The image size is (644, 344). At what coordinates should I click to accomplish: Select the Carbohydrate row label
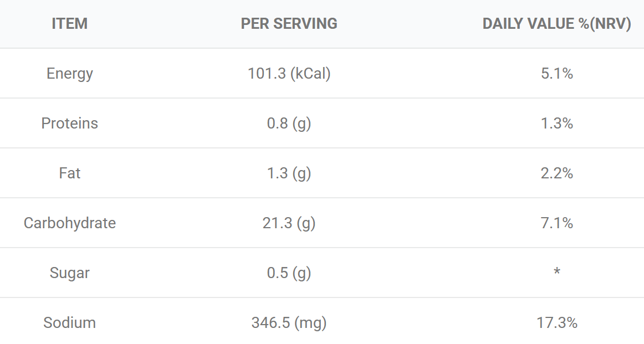[x=69, y=223]
